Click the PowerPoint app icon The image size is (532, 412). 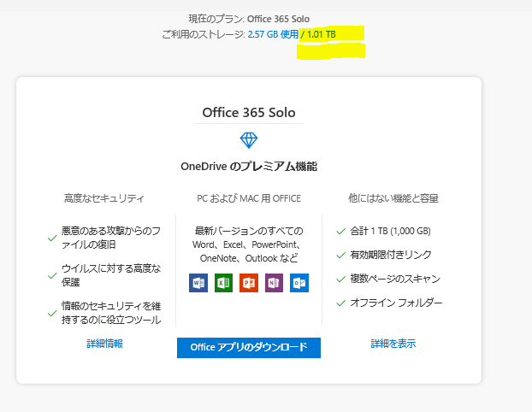(249, 283)
